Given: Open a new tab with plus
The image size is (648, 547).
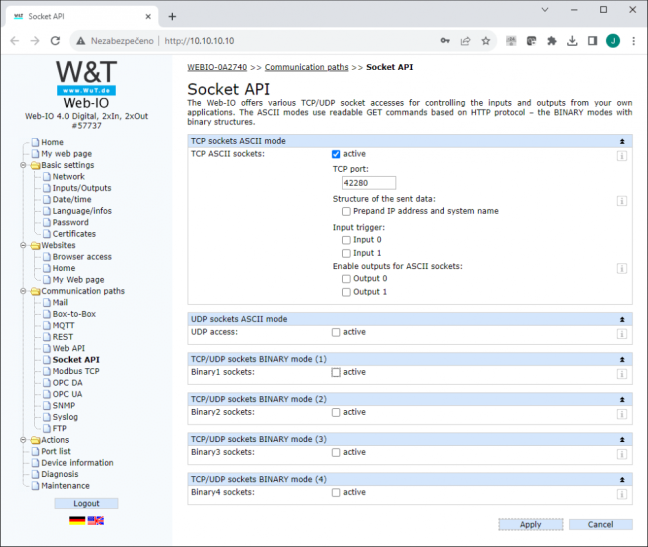Looking at the screenshot, I should pyautogui.click(x=172, y=17).
